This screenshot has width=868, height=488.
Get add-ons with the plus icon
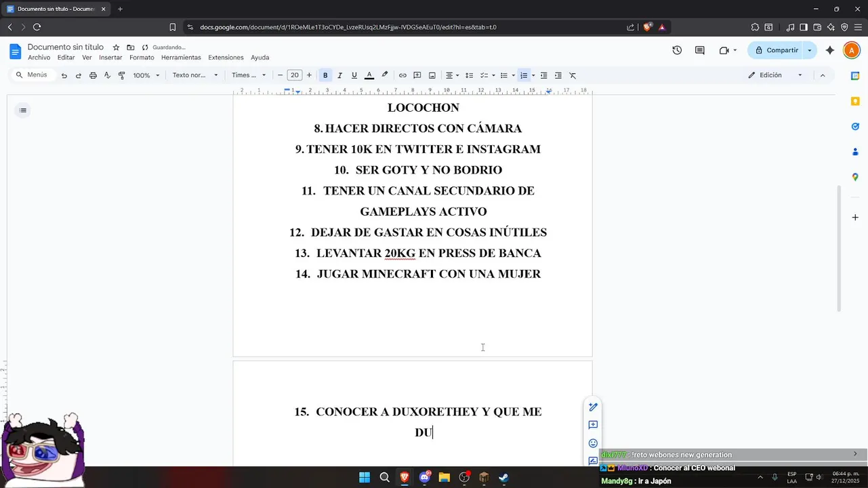pyautogui.click(x=855, y=218)
